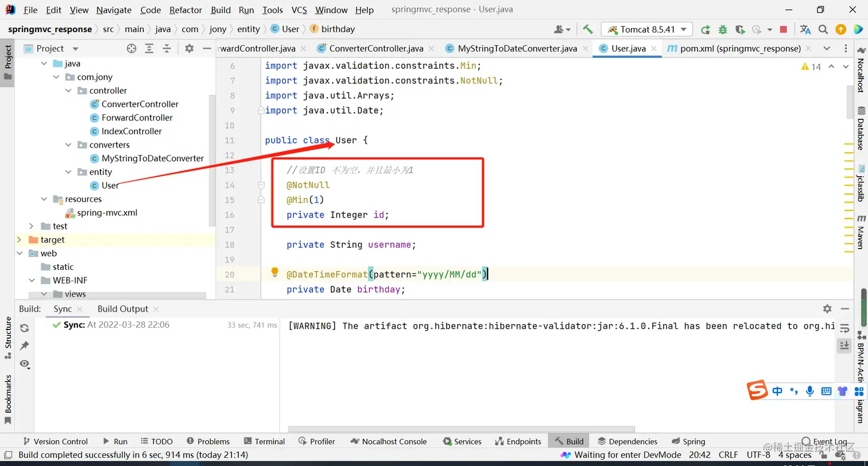
Task: Expand all nodes in the Project panel
Action: [149, 49]
